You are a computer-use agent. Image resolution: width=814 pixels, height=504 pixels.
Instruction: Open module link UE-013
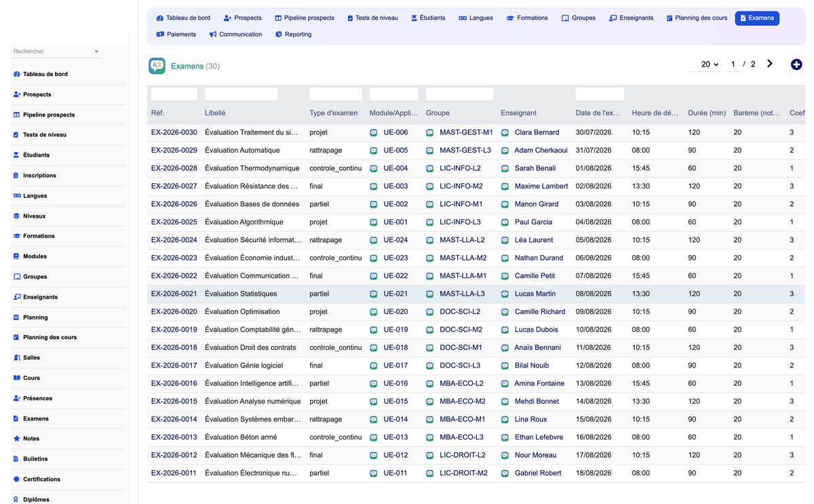coord(395,437)
